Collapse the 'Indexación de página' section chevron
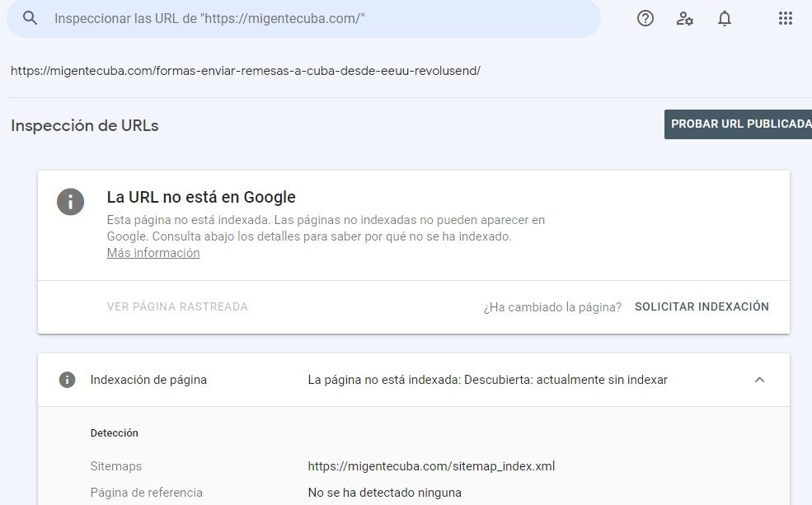 coord(760,380)
